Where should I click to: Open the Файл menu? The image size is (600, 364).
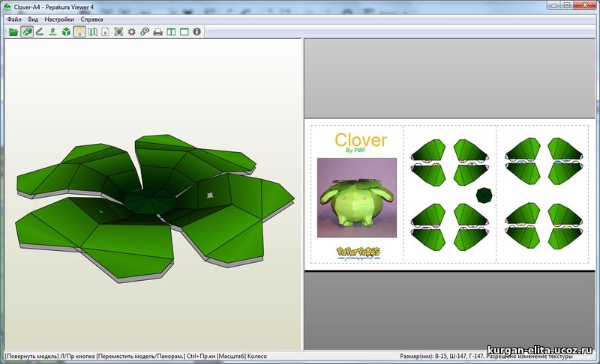click(14, 19)
